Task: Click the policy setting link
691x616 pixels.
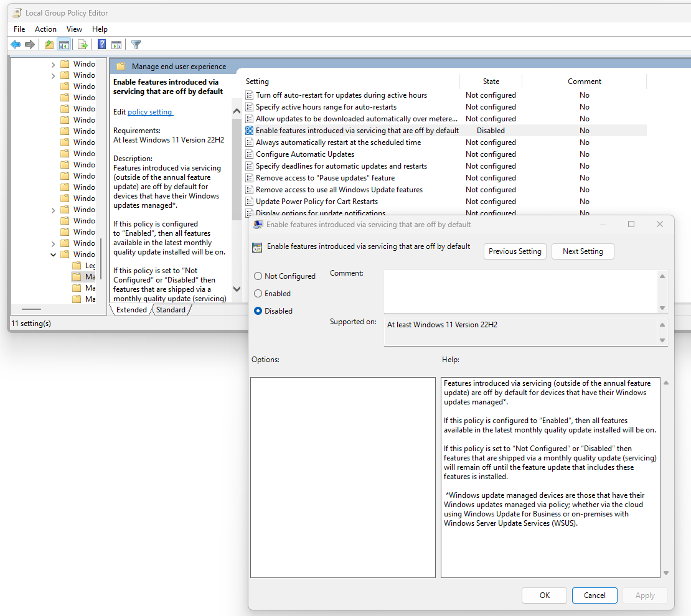Action: tap(150, 112)
